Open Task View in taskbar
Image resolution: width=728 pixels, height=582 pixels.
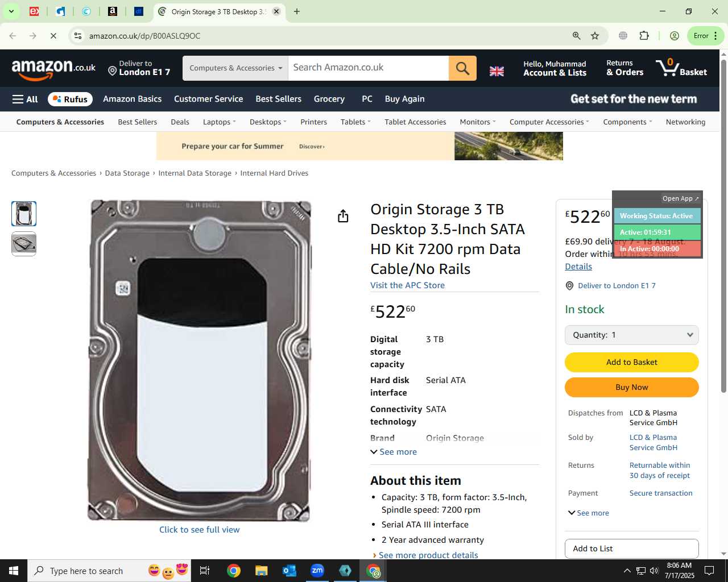[x=205, y=571]
